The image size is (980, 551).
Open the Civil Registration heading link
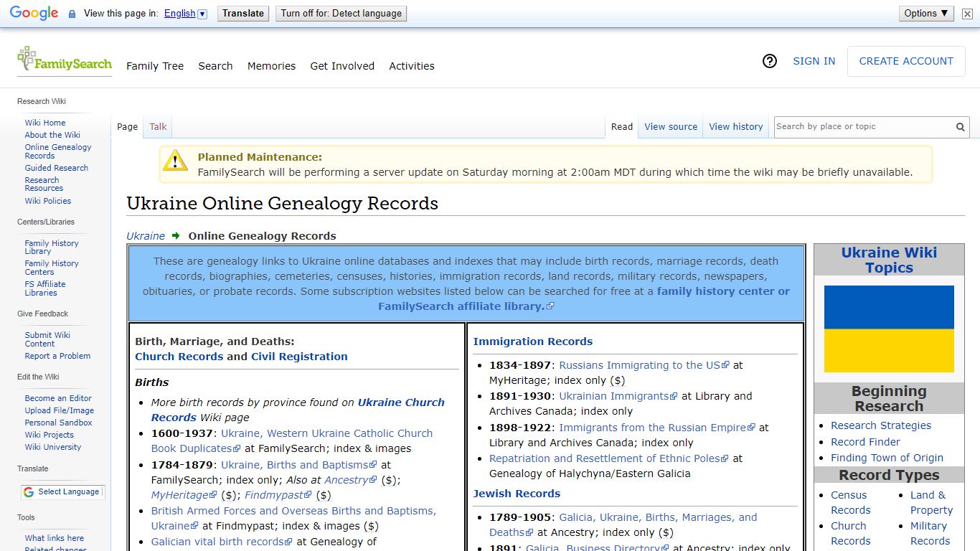(299, 357)
